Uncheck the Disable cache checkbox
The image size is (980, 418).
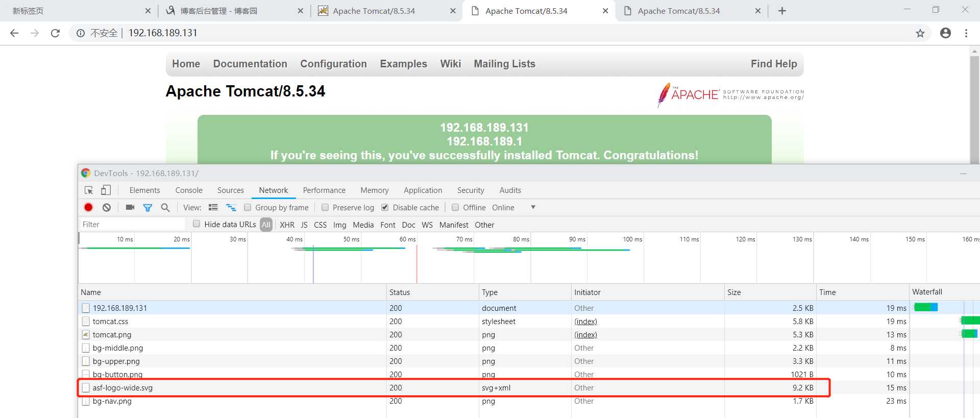click(385, 207)
